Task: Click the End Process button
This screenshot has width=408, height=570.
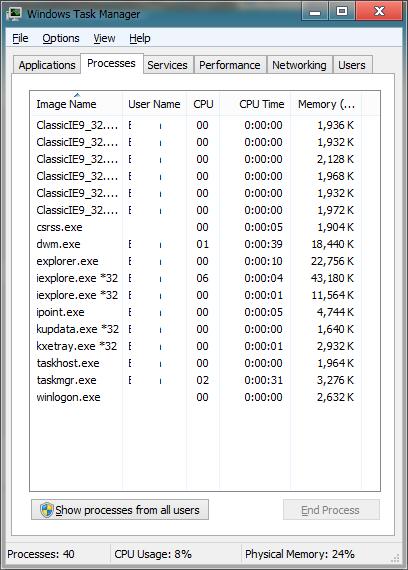Action: pos(331,510)
